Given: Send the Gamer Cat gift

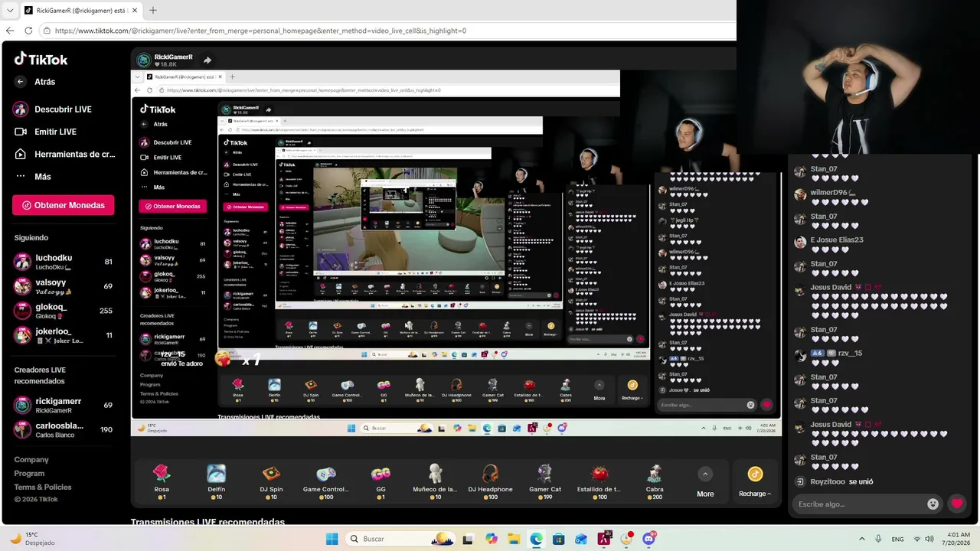Looking at the screenshot, I should pos(545,482).
